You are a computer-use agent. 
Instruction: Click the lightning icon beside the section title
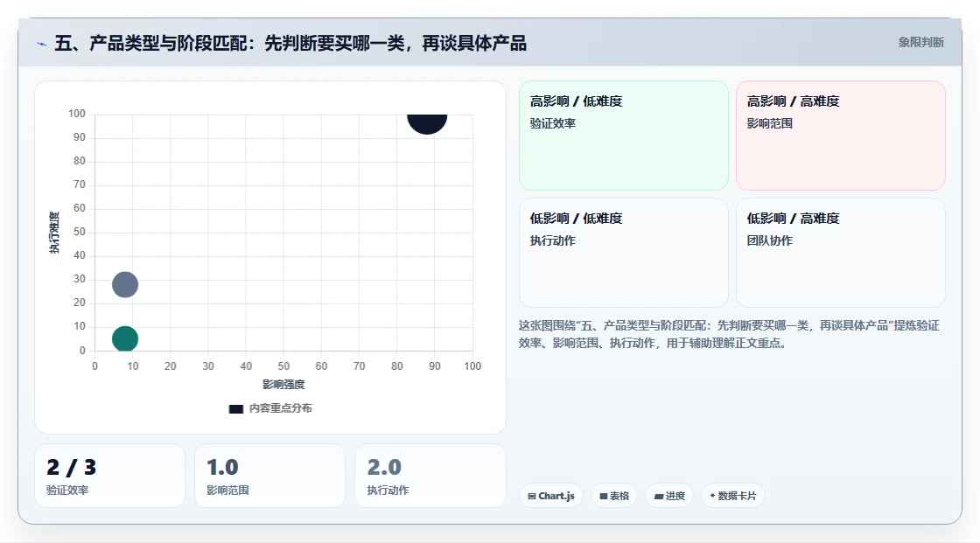pos(41,44)
